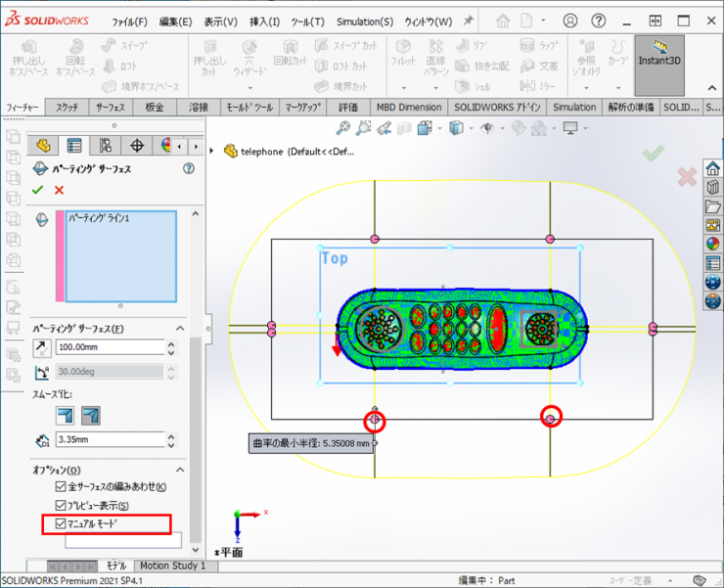The image size is (724, 588).
Task: Open the DimXpertManager crosshair tab icon
Action: (x=136, y=145)
